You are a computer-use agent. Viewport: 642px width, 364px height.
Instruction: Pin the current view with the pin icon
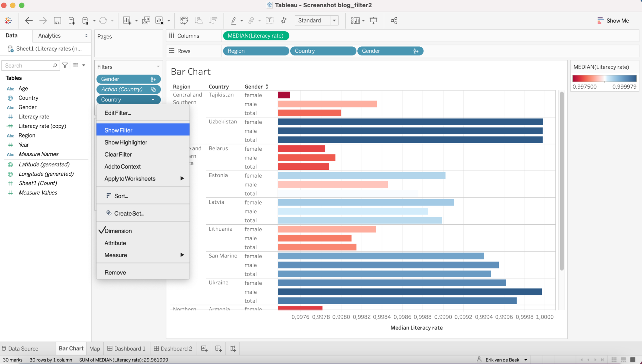(x=283, y=20)
